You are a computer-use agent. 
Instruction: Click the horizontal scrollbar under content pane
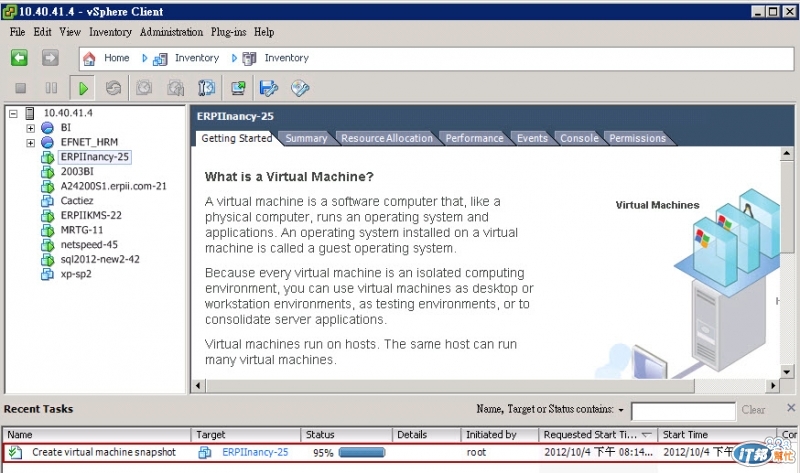451,386
